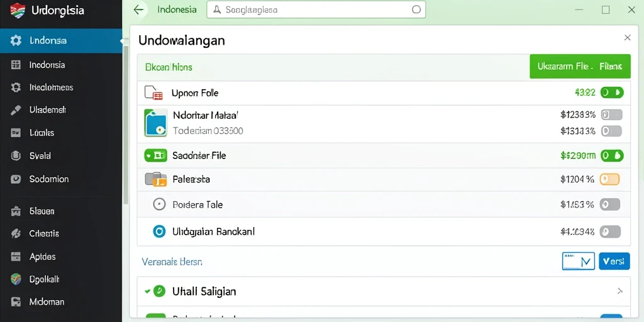Viewport: 644px width, 322px height.
Task: Disable the Sadonser File toggle
Action: (612, 155)
